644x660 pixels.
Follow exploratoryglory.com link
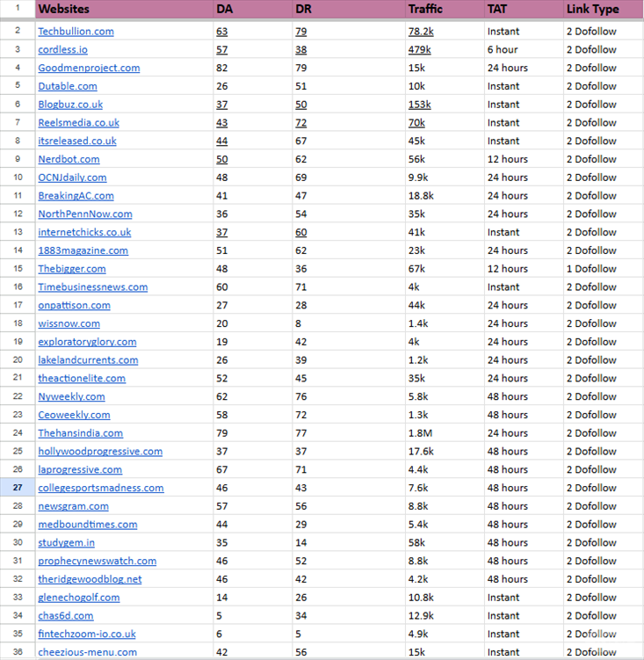(x=87, y=342)
